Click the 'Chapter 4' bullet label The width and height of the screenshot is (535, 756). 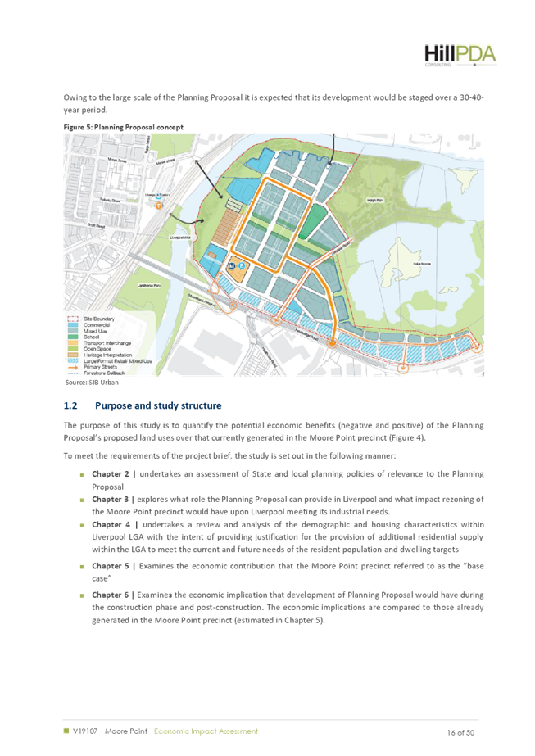111,524
